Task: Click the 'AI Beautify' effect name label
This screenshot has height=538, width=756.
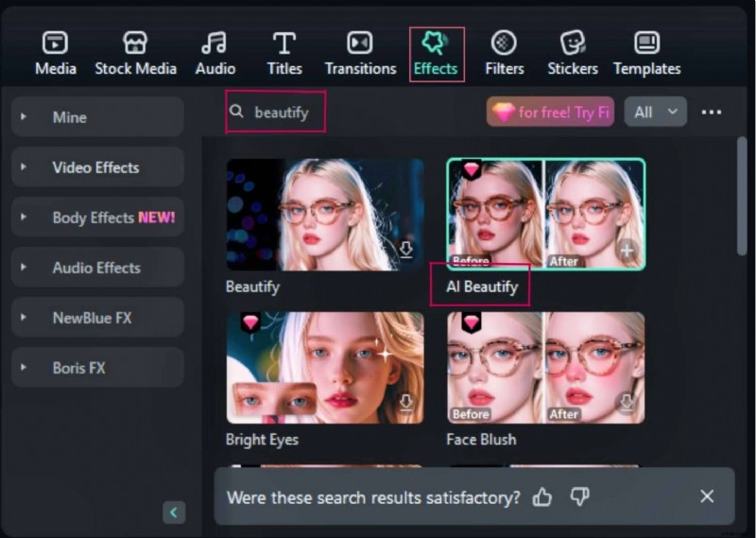Action: tap(482, 286)
